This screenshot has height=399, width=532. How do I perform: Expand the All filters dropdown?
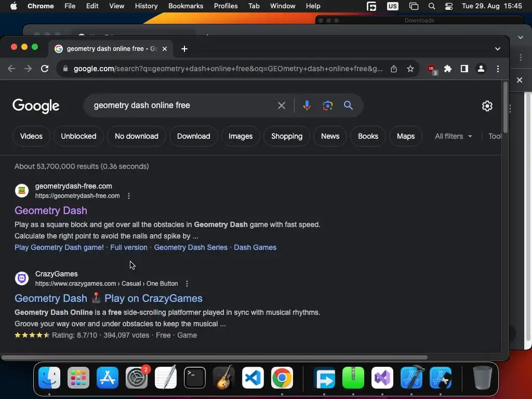(x=453, y=137)
